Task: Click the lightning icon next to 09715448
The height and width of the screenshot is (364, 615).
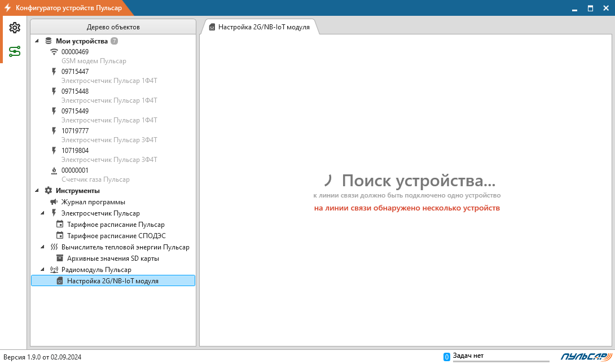Action: pyautogui.click(x=54, y=91)
